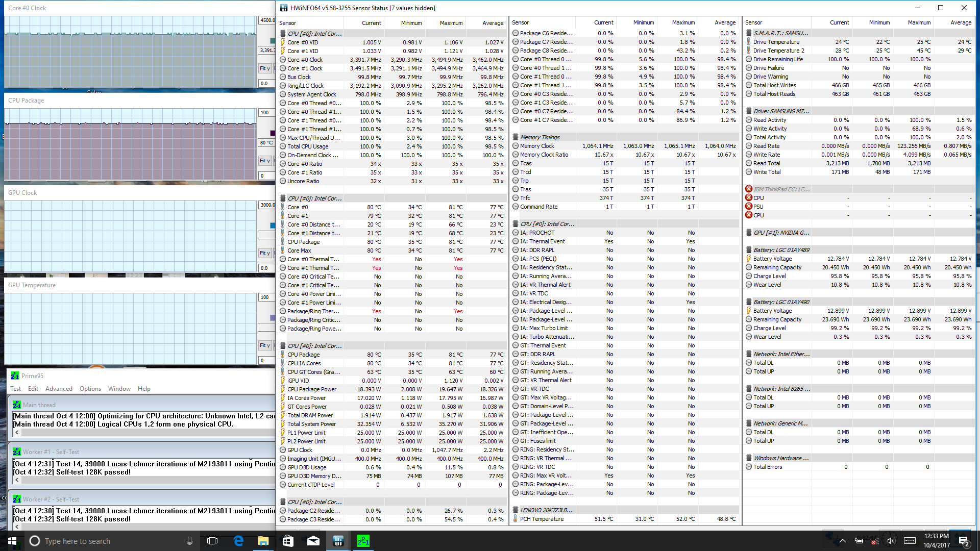Open the Test menu in Prime95
Viewport: 980px width, 551px height.
(16, 389)
